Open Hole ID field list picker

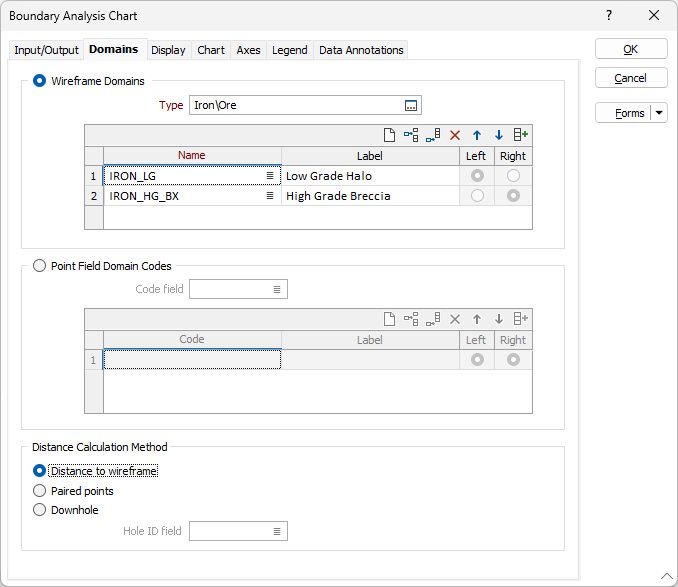coord(277,532)
